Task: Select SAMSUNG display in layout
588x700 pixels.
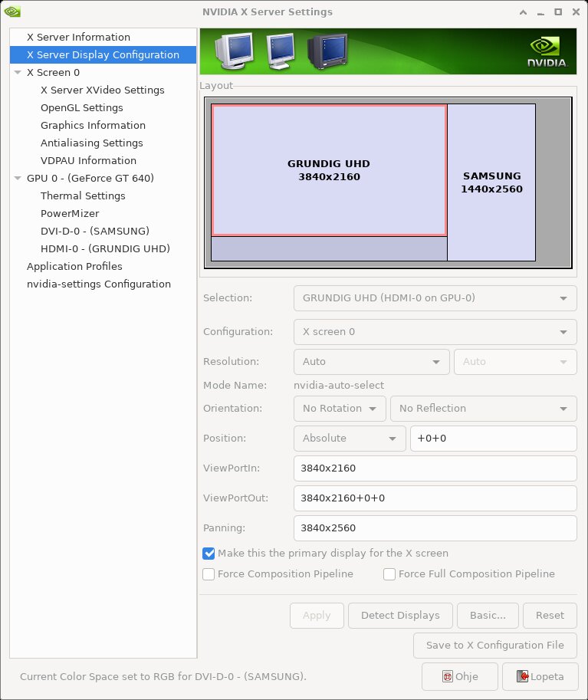Action: [x=491, y=182]
